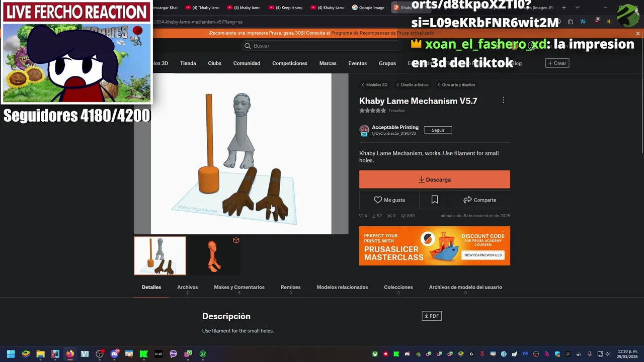The width and height of the screenshot is (644, 362).
Task: Open the Xbox icon in system tray
Action: tap(375, 354)
